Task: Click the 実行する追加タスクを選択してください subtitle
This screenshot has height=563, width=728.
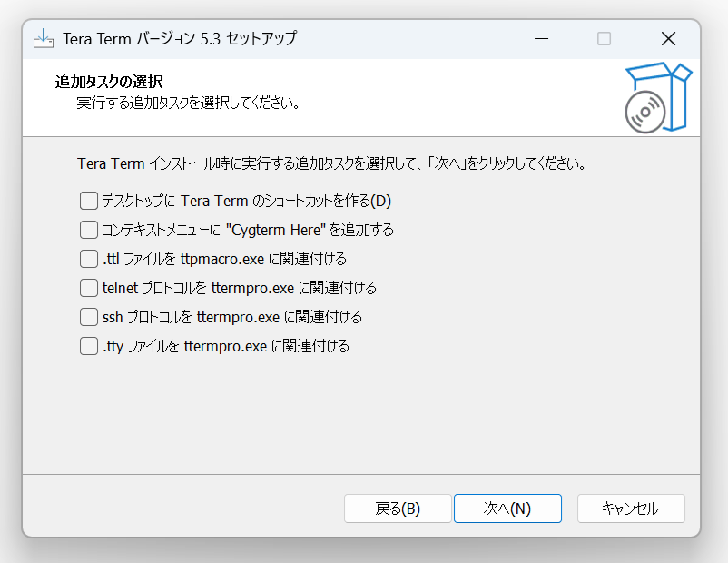Action: pyautogui.click(x=188, y=103)
